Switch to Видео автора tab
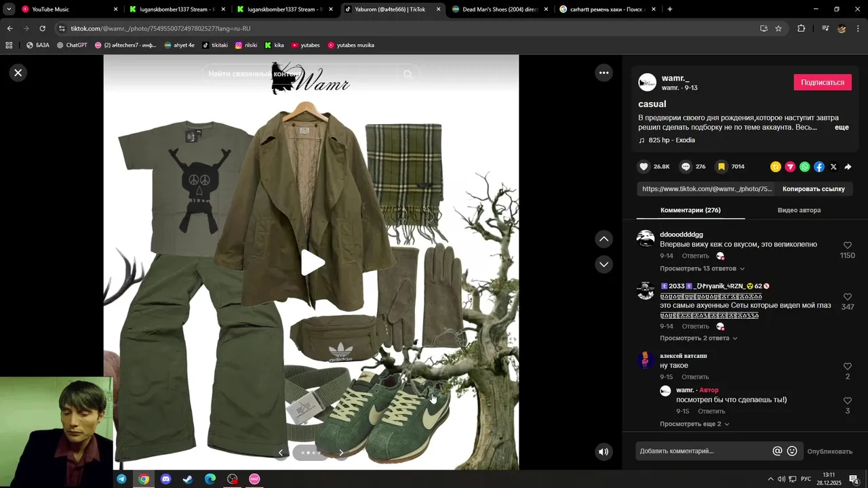 [799, 210]
